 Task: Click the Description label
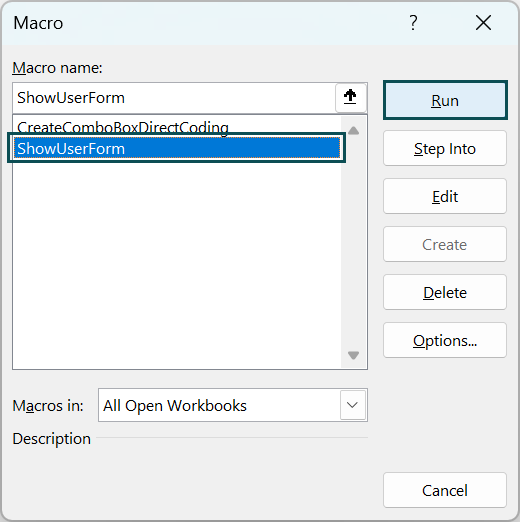pos(52,439)
